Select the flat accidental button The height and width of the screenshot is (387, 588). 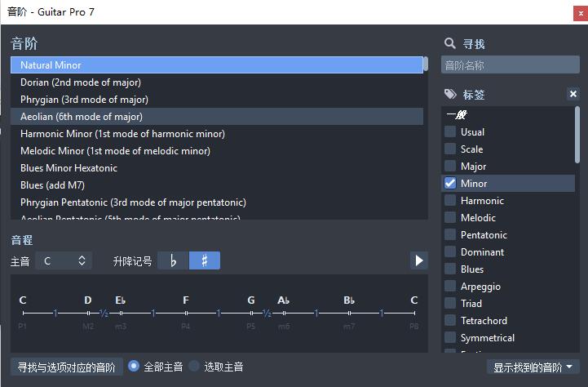[x=173, y=260]
